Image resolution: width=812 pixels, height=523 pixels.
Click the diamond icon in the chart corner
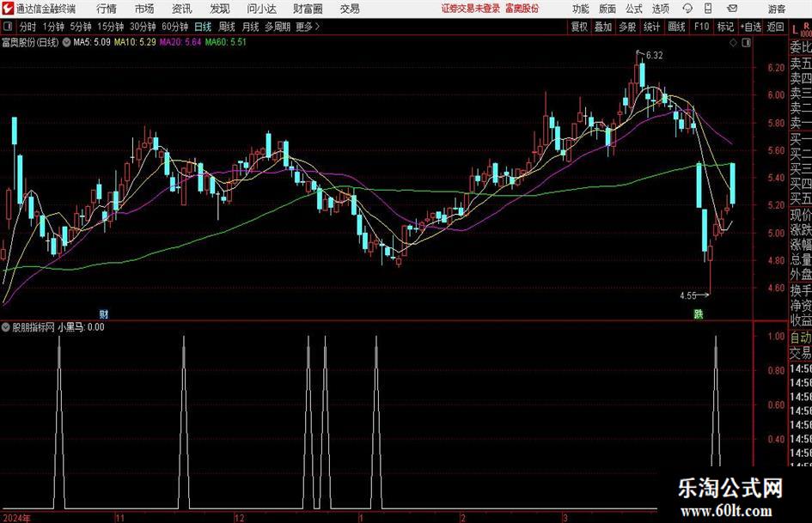(733, 43)
